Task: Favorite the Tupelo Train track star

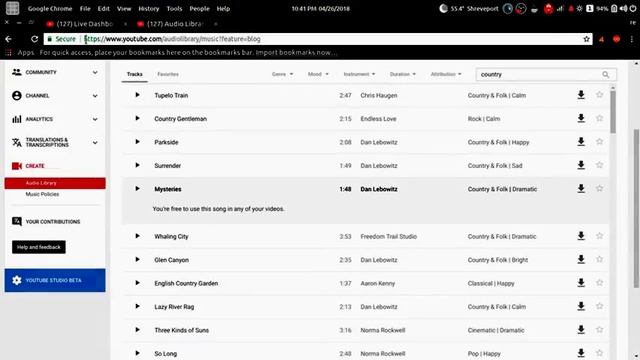Action: [x=599, y=95]
